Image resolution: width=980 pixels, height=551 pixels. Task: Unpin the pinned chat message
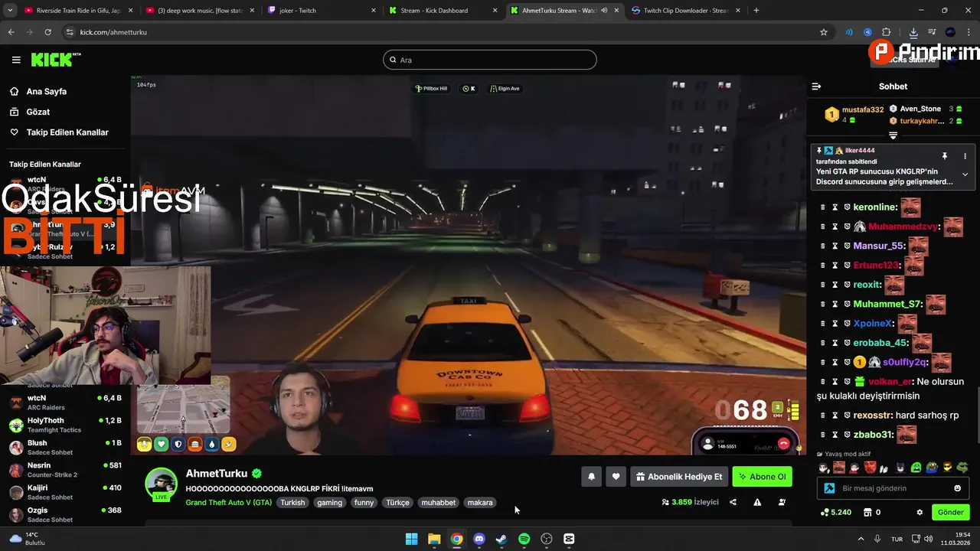945,156
